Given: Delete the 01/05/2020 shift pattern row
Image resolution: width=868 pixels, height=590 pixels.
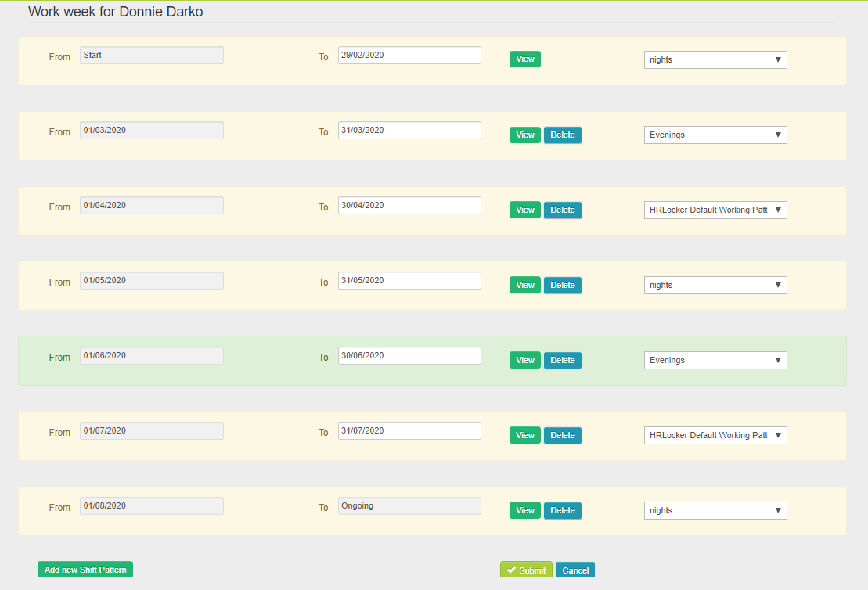Looking at the screenshot, I should coord(562,285).
